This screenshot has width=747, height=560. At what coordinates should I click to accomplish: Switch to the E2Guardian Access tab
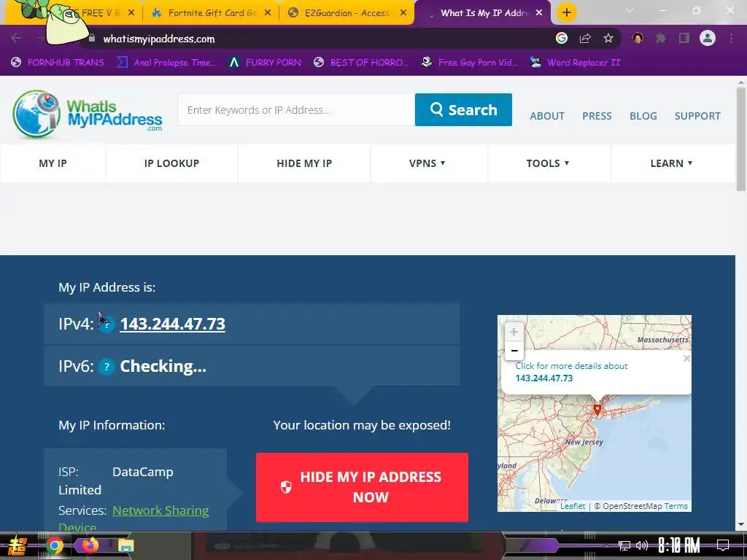click(347, 13)
